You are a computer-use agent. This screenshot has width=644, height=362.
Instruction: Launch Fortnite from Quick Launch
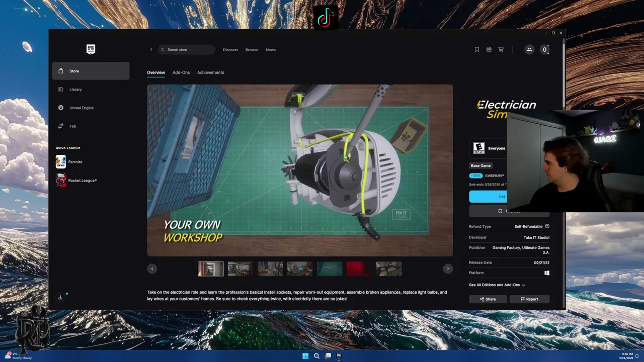pos(69,162)
